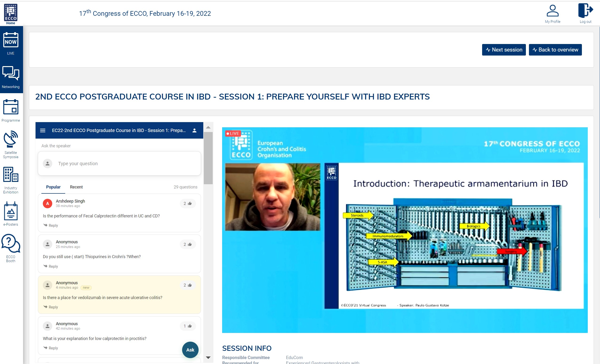Click the Type your question field

[119, 163]
